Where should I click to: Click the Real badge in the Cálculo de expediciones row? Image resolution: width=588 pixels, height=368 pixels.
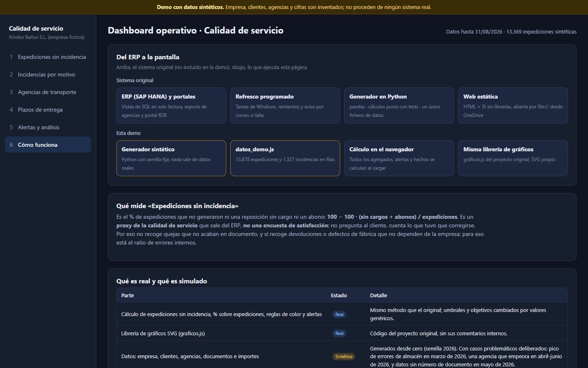(x=339, y=314)
